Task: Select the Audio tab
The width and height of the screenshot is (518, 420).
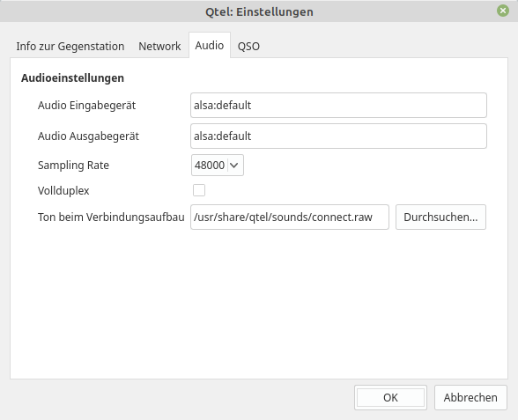Action: (210, 45)
